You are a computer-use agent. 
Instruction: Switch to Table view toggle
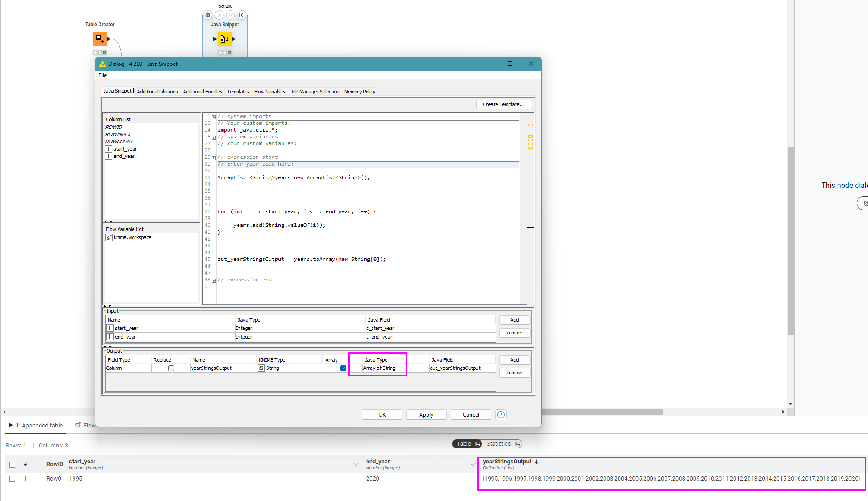464,444
